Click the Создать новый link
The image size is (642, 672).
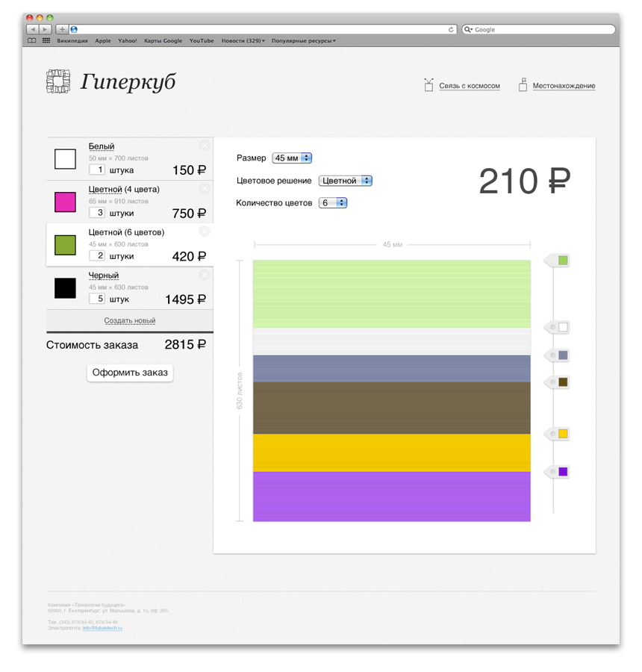coord(129,320)
